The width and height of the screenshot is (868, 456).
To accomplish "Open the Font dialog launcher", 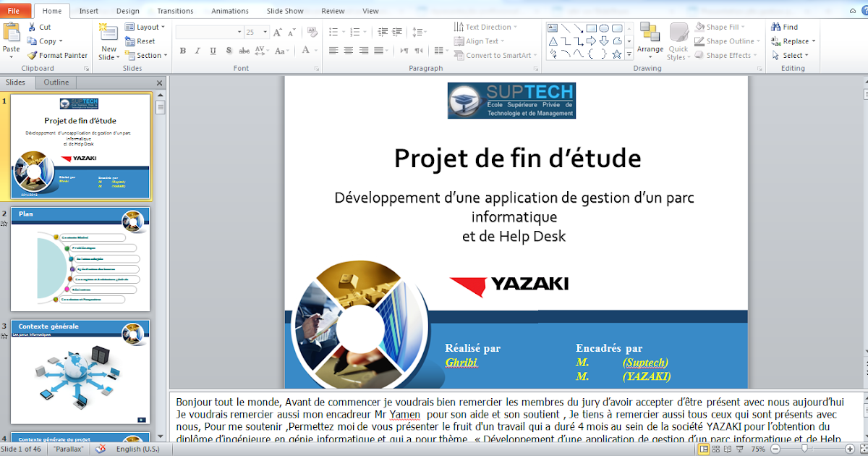I will (316, 69).
